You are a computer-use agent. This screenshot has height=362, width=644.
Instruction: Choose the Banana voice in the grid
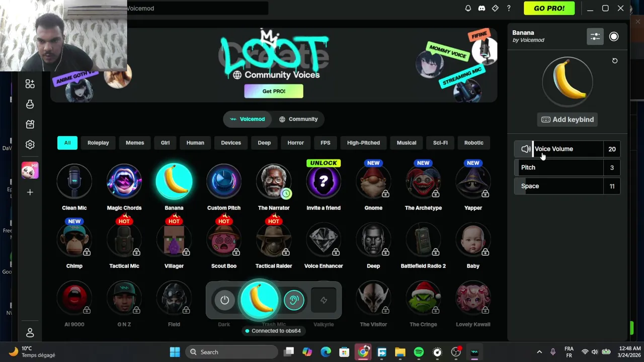pos(174,182)
